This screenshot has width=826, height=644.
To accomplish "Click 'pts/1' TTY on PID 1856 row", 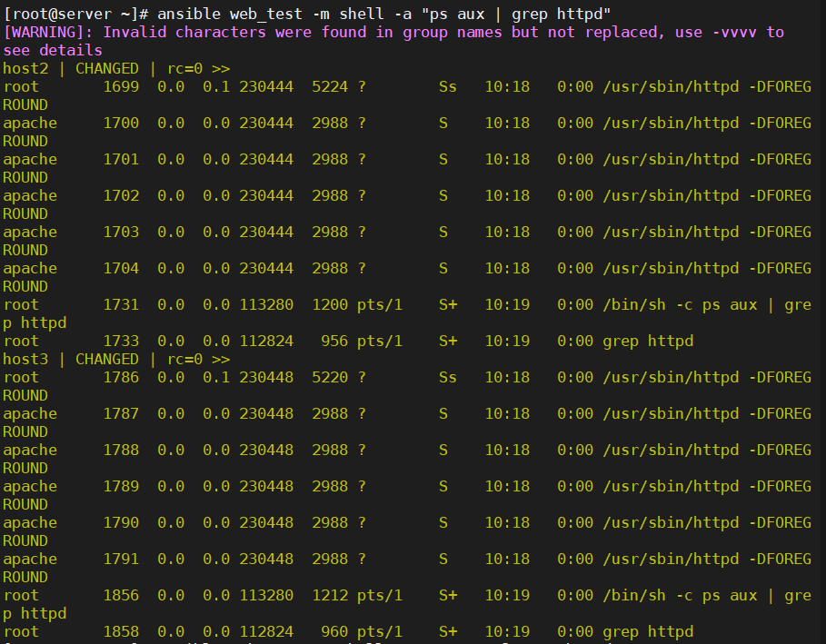I will point(380,596).
